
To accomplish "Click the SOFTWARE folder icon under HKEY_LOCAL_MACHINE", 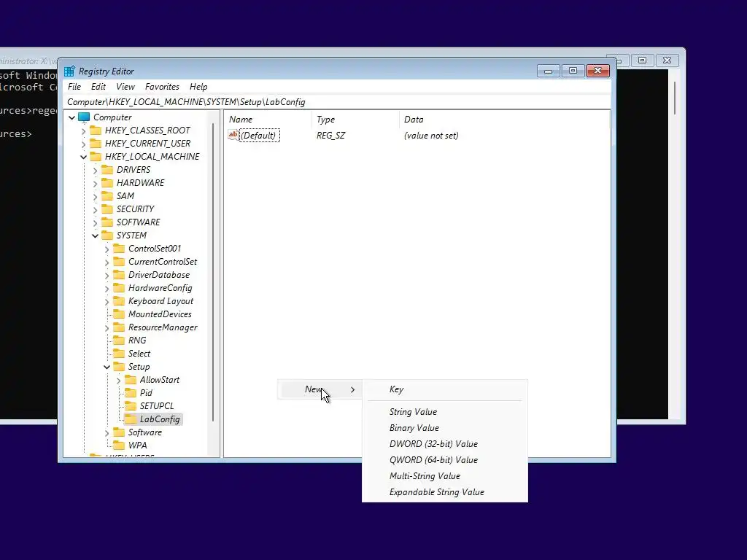I will point(107,222).
